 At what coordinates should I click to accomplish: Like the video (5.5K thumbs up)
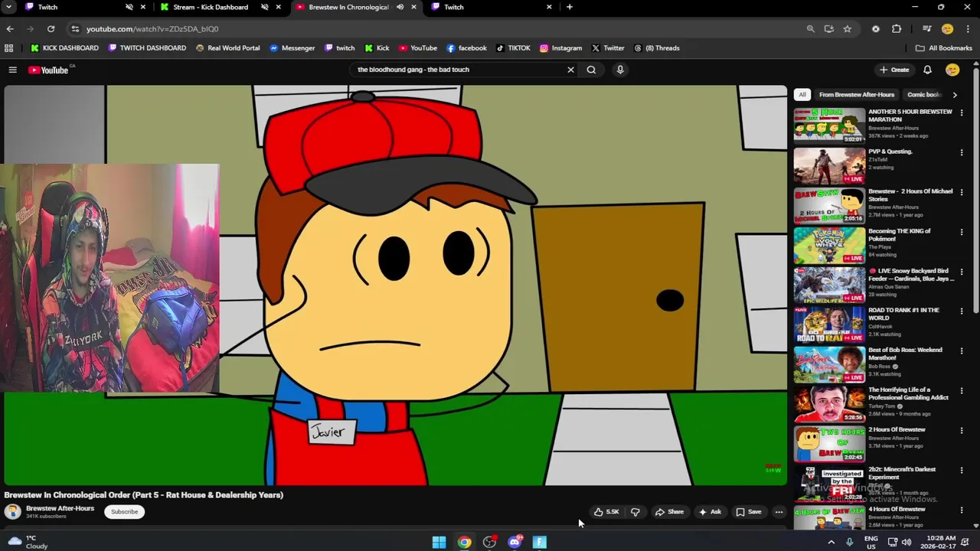606,512
